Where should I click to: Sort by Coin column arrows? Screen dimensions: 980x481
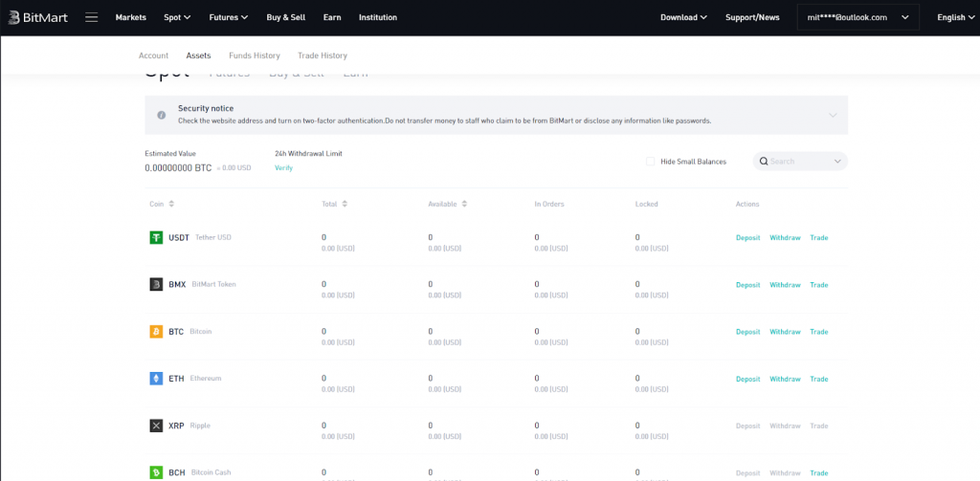click(x=171, y=205)
